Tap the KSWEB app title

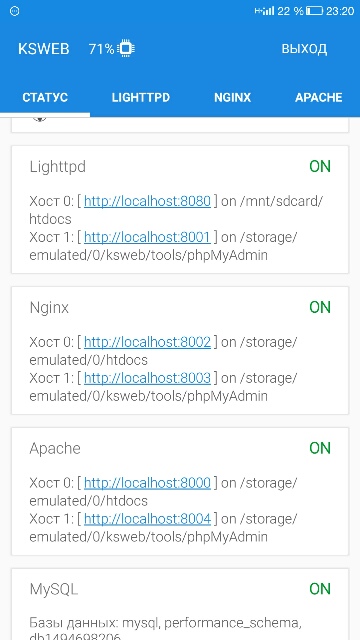pos(44,49)
